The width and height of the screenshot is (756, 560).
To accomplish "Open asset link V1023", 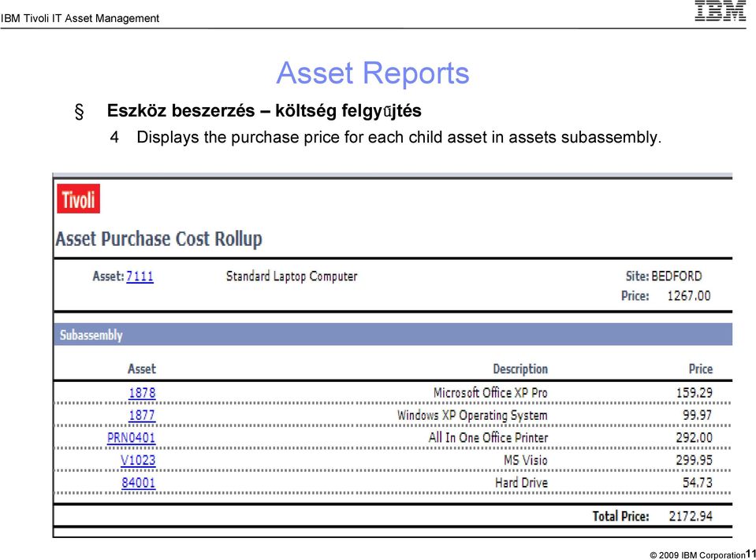I will click(138, 460).
